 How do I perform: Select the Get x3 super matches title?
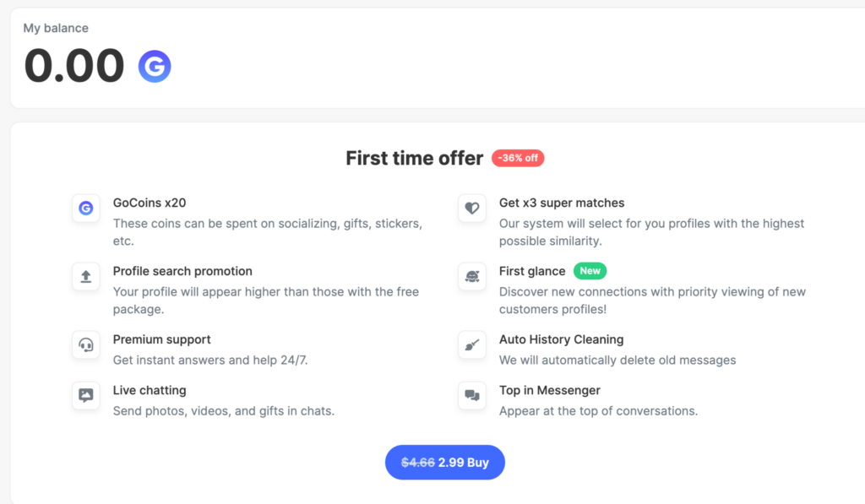click(562, 203)
